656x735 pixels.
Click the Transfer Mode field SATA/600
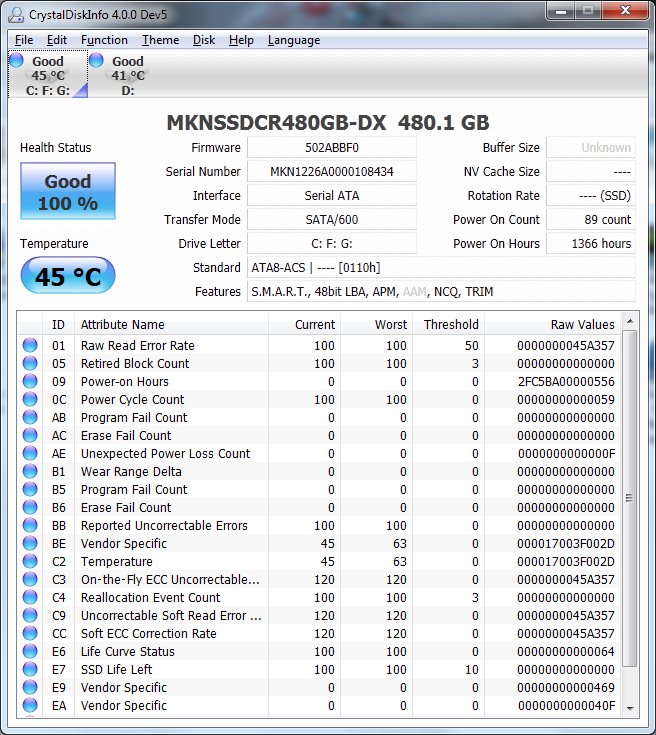(x=332, y=219)
